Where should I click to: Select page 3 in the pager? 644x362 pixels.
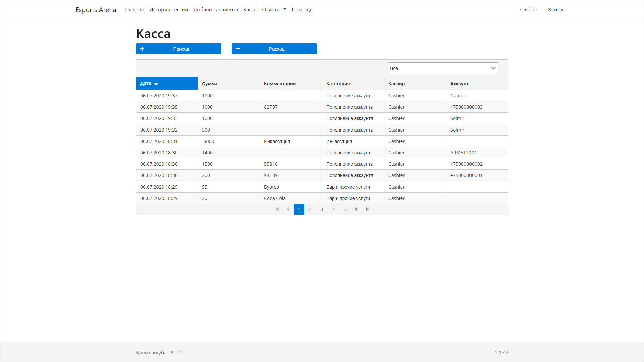[x=321, y=209]
